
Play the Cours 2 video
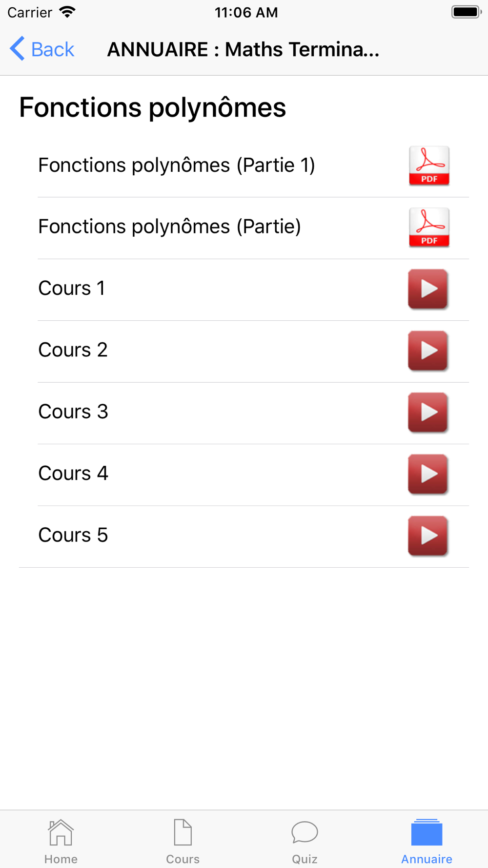(x=428, y=351)
